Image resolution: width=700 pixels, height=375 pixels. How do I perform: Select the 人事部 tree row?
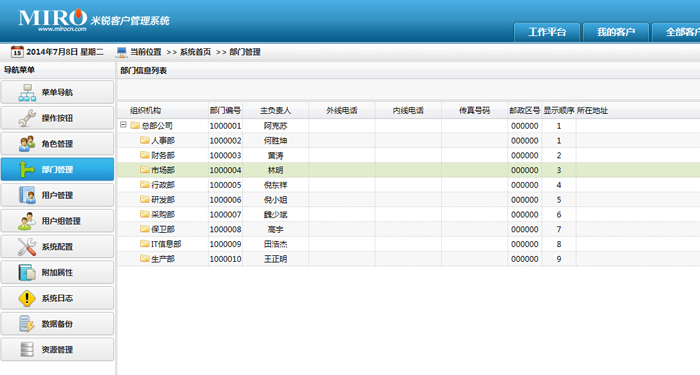408,140
